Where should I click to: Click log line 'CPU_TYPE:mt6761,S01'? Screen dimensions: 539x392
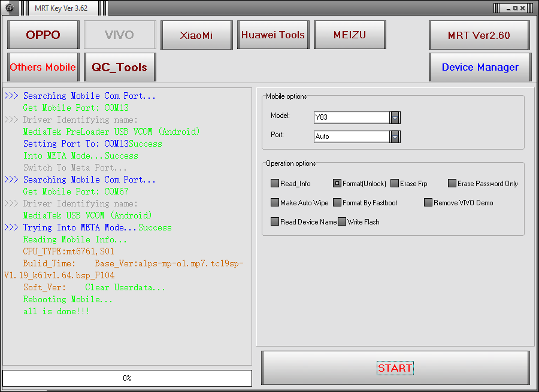69,251
